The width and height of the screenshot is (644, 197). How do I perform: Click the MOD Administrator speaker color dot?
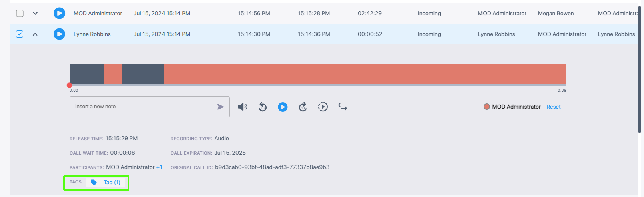click(x=487, y=107)
